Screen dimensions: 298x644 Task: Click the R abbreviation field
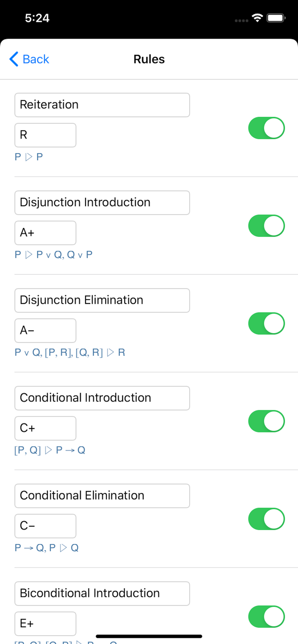pyautogui.click(x=45, y=135)
